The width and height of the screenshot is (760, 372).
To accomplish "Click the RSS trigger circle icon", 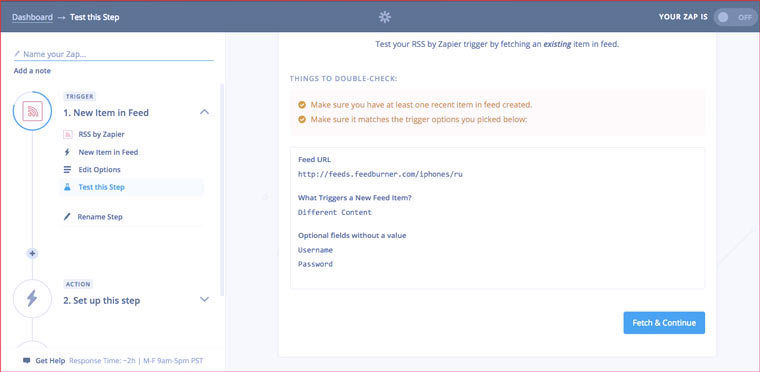I will click(32, 111).
